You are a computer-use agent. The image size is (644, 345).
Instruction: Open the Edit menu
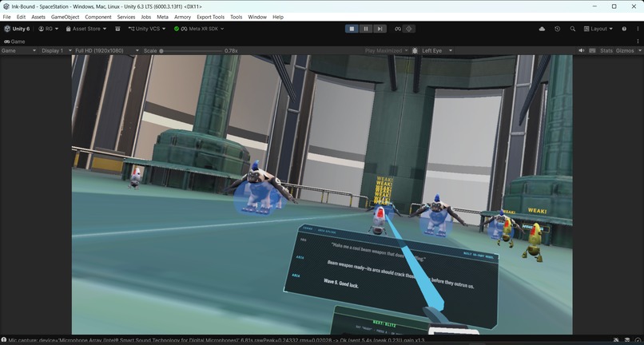pos(21,17)
